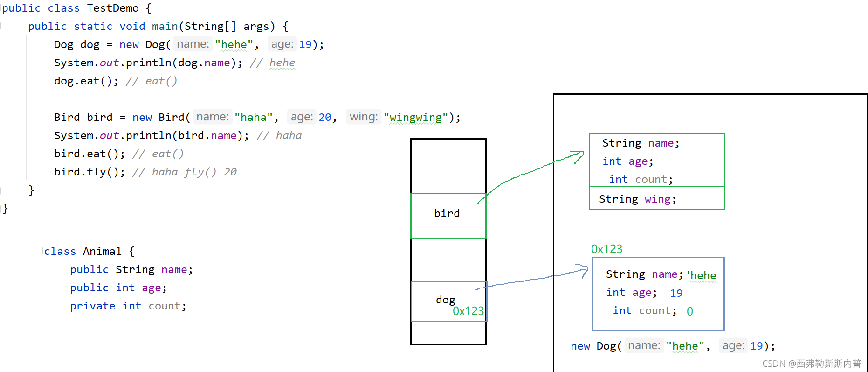
Task: Click the age: hint before 19
Action: pyautogui.click(x=282, y=44)
